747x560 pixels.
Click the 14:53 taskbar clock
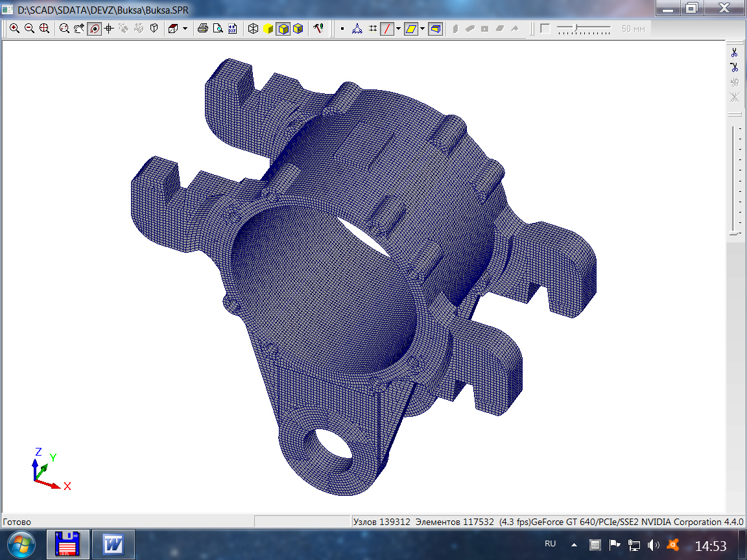coord(711,546)
